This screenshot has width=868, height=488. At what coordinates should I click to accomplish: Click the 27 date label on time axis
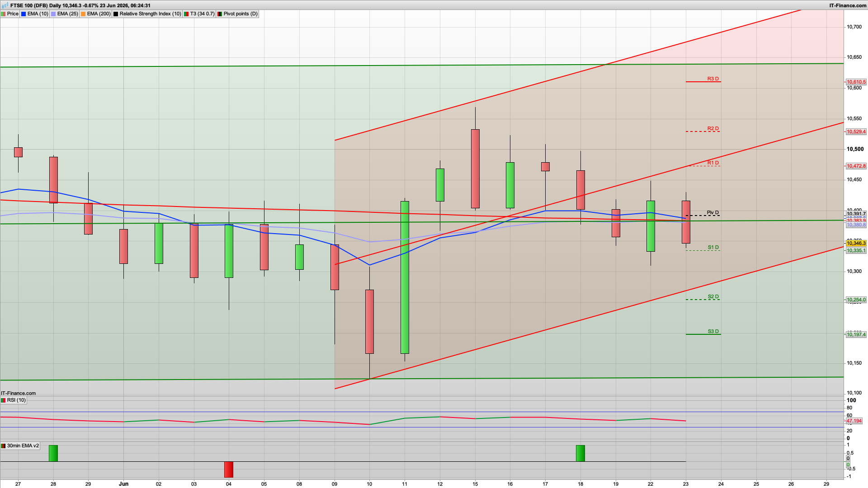tap(18, 484)
